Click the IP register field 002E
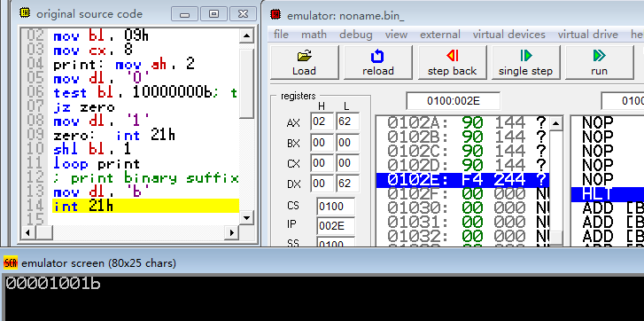This screenshot has width=644, height=321. pyautogui.click(x=336, y=225)
